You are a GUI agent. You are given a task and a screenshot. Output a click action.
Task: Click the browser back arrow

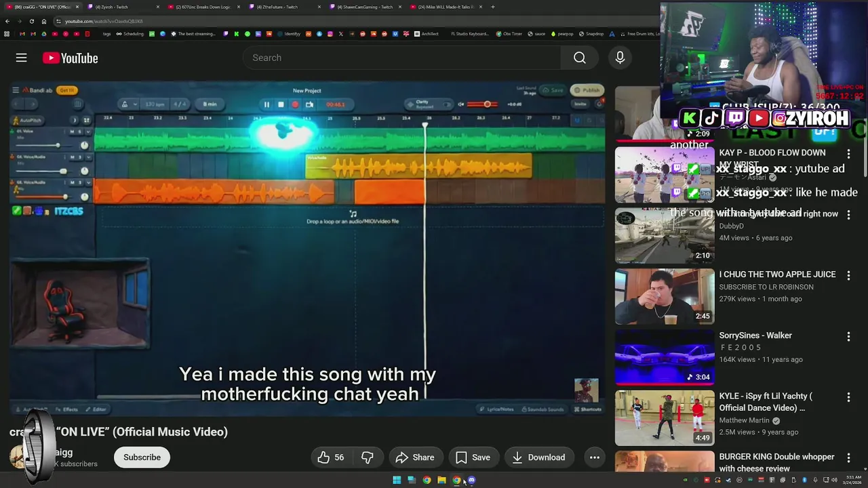[x=8, y=21]
